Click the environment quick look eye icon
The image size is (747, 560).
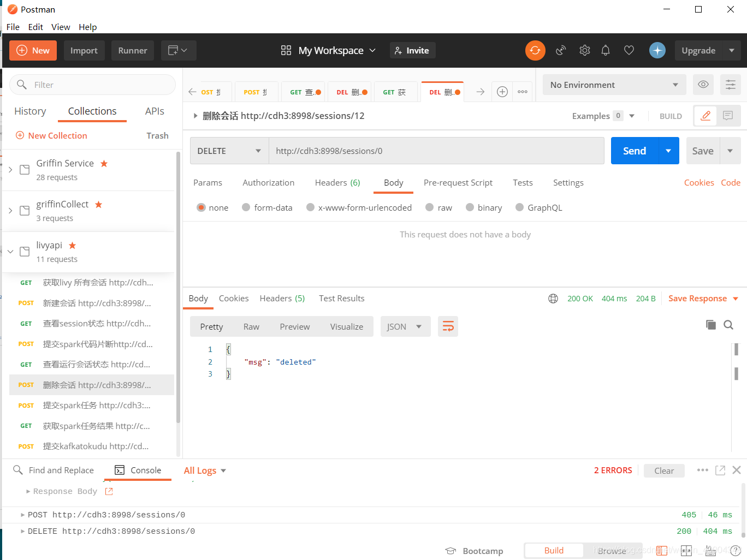pyautogui.click(x=703, y=85)
